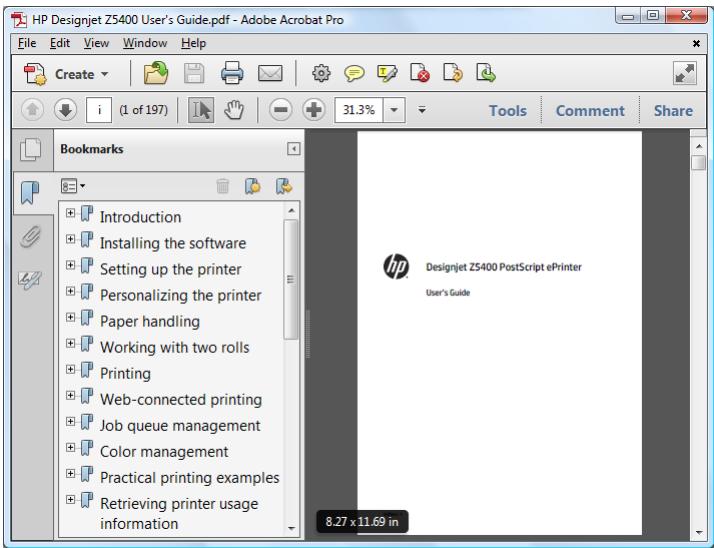
Task: Click the Save floppy disk icon
Action: 194,73
